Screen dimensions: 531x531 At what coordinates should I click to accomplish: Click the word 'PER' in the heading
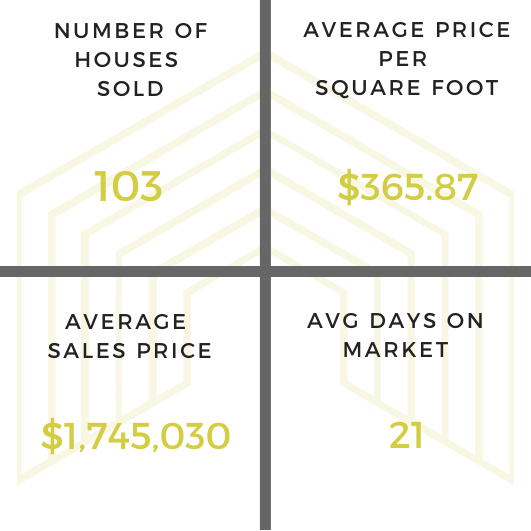(x=403, y=59)
